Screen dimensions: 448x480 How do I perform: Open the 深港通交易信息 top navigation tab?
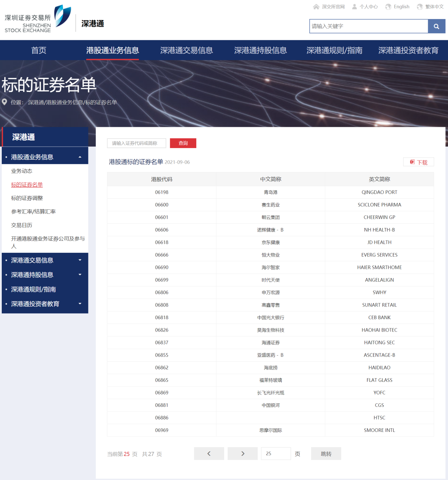click(x=186, y=50)
